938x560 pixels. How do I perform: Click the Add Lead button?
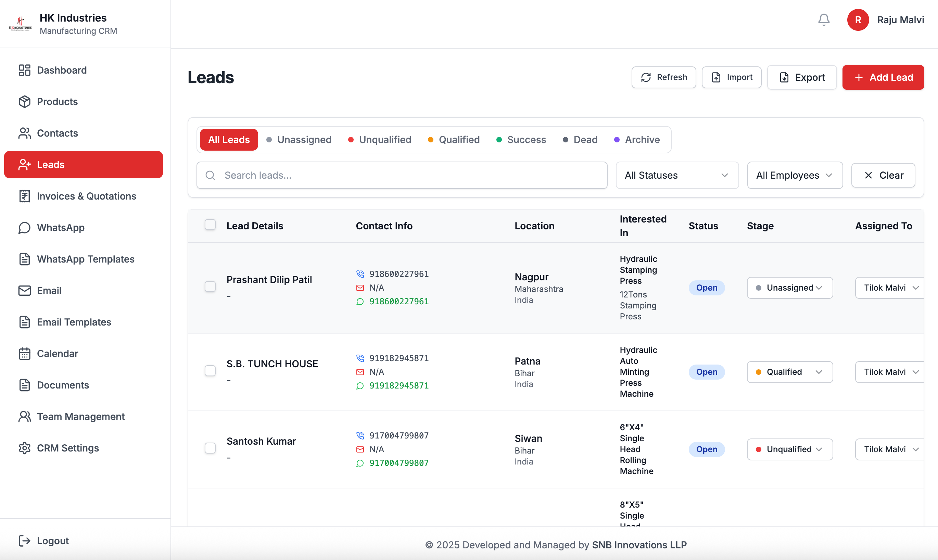click(x=883, y=77)
